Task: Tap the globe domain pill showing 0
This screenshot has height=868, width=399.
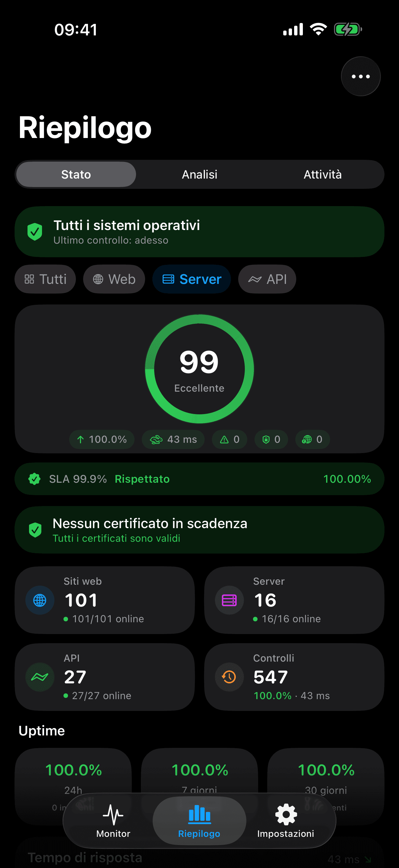Action: coord(313,439)
